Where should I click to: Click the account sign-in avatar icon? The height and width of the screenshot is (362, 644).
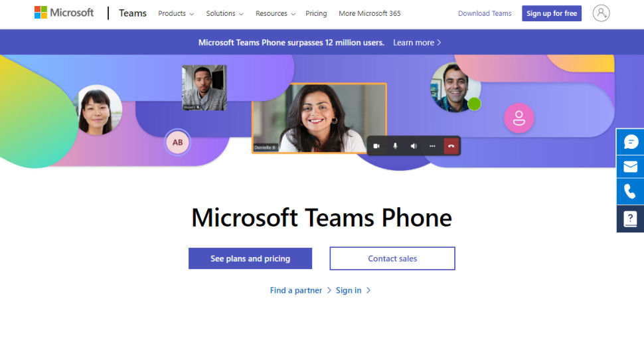(x=601, y=13)
